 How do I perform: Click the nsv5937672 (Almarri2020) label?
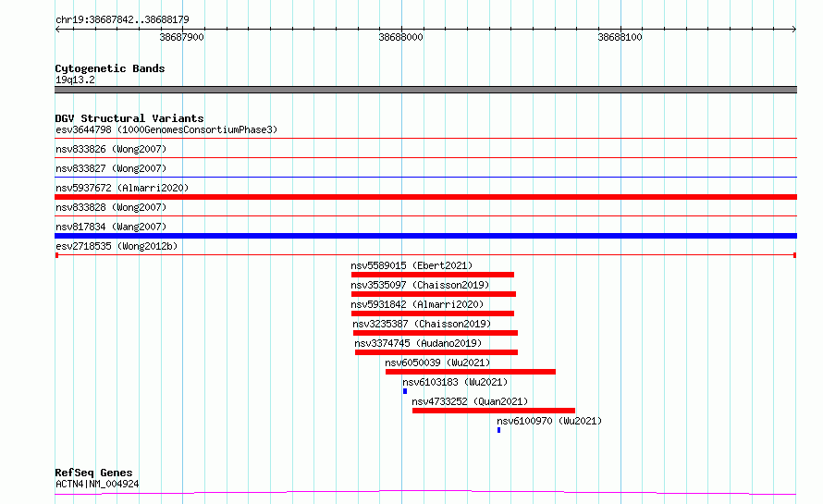pos(122,188)
